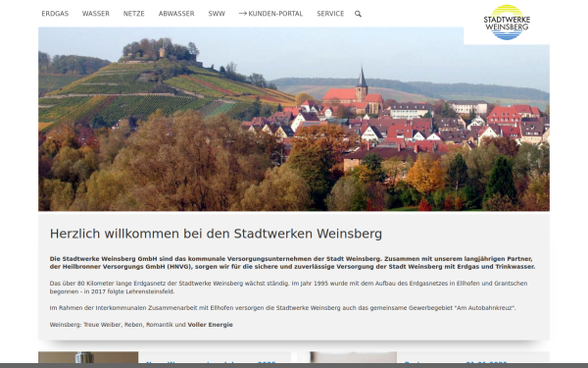Open the ABWASSER menu
The height and width of the screenshot is (368, 588).
176,14
